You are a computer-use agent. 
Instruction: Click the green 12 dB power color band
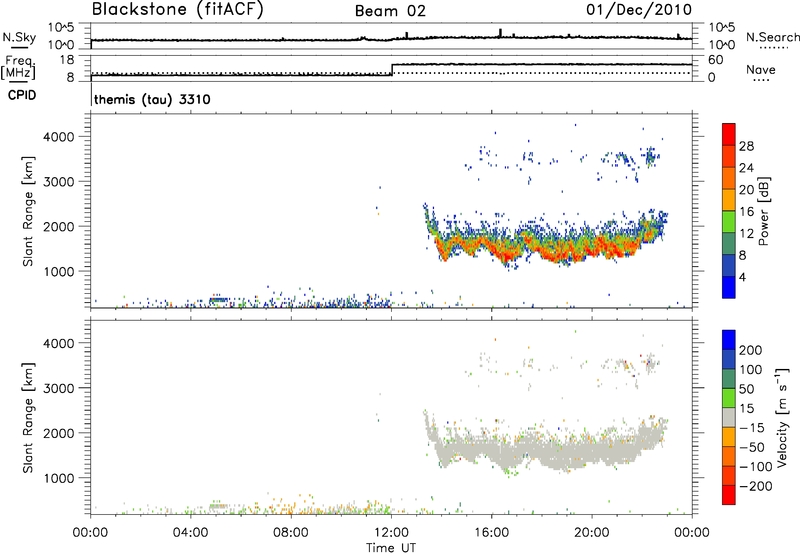pyautogui.click(x=729, y=222)
